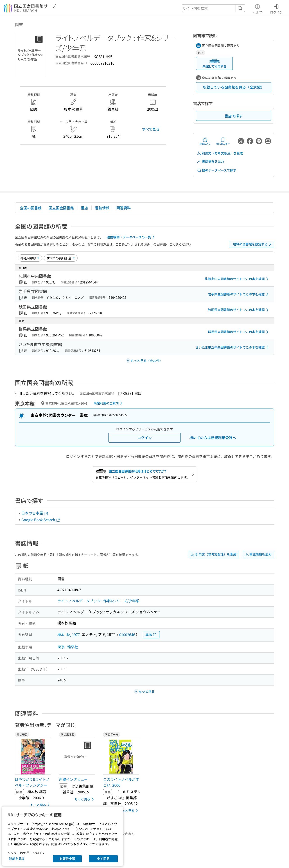This screenshot has height=868, width=289.
Task: Open 連携機関・データベースの一覧 link
Action: coord(131,237)
